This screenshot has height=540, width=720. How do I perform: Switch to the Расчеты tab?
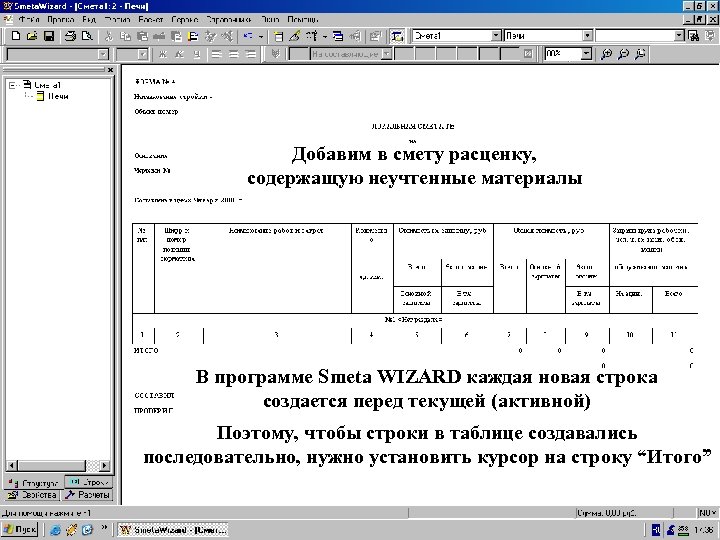[x=87, y=495]
